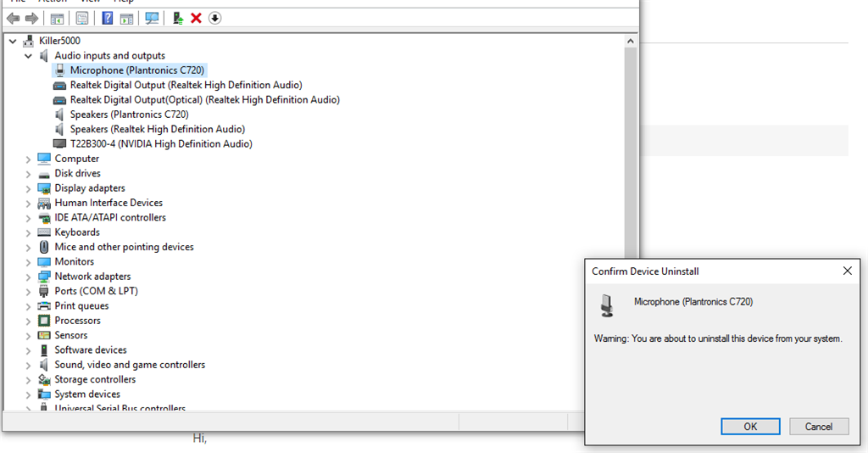Click the scrollbar up arrow in device tree

(630, 41)
